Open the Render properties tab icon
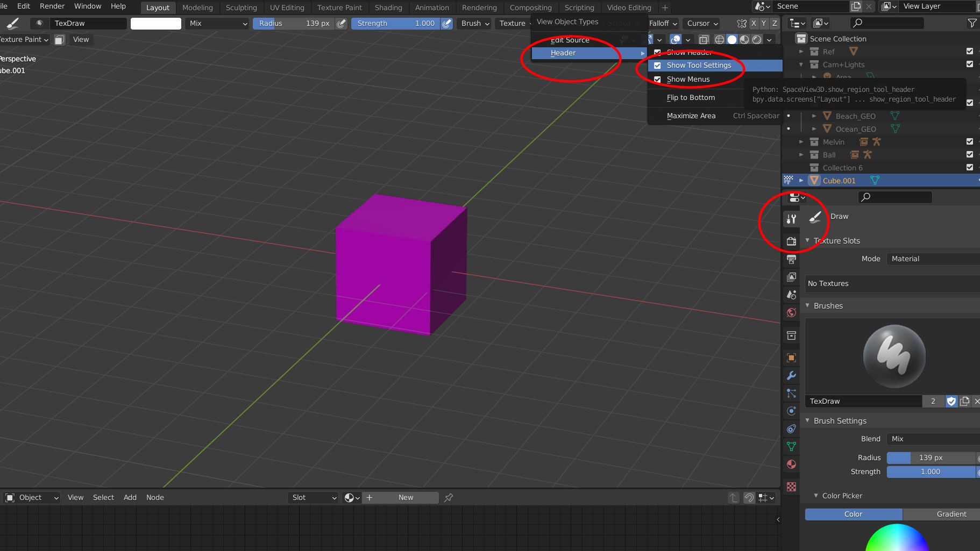 (x=791, y=241)
